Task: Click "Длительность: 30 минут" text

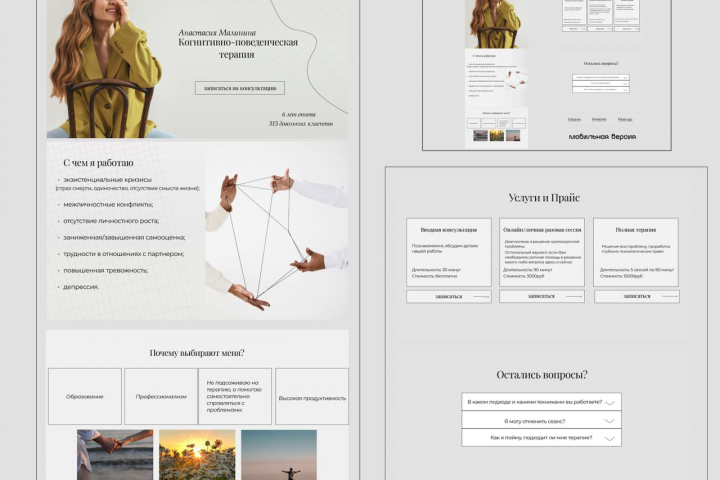Action: [436, 270]
